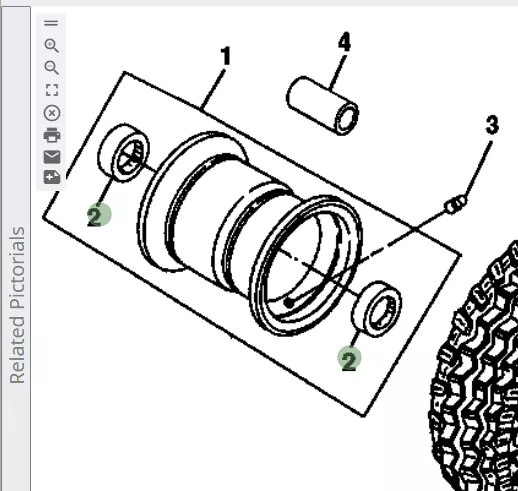Click the small fitting below callout 3
518x491 pixels.
(456, 204)
